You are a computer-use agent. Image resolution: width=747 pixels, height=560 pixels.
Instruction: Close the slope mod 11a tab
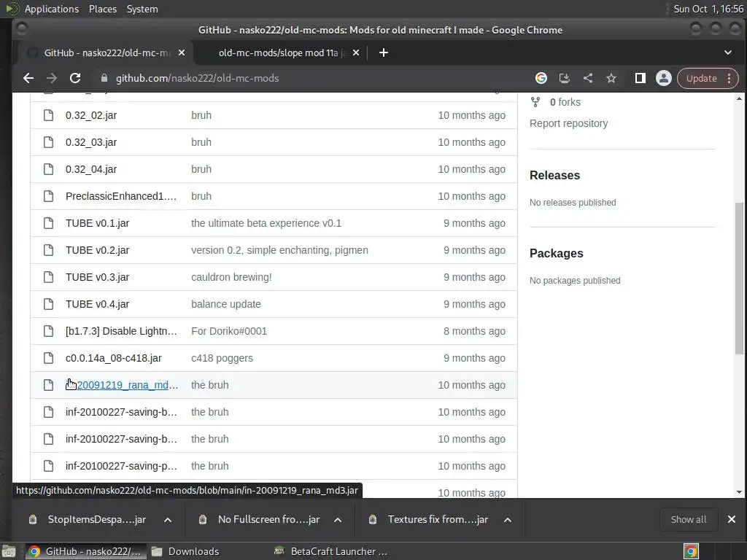(356, 52)
